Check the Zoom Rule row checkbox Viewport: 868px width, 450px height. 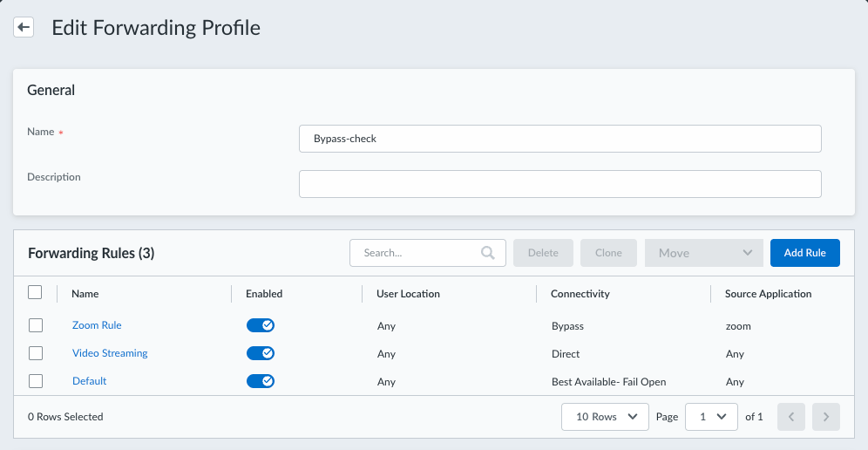pyautogui.click(x=35, y=325)
